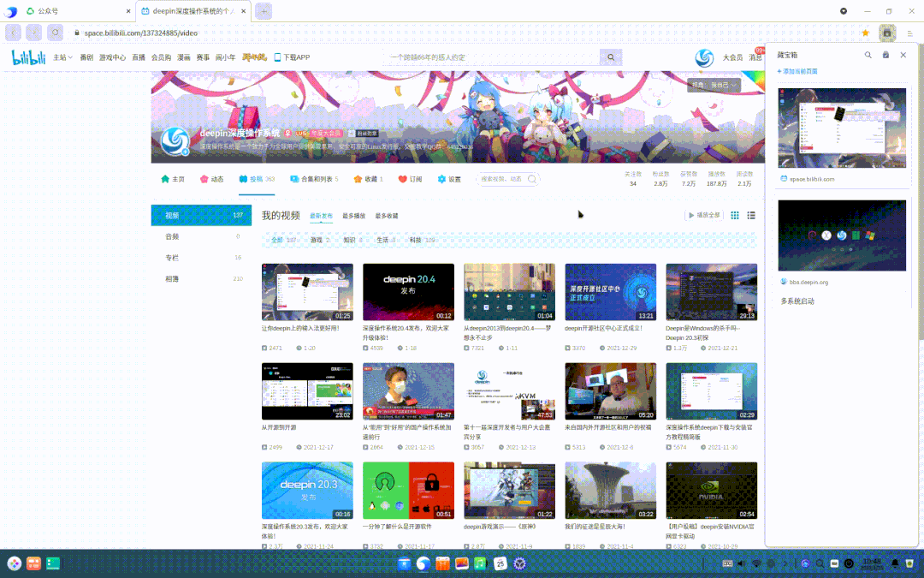Select 全部 to show all video categories
924x578 pixels.
point(275,242)
